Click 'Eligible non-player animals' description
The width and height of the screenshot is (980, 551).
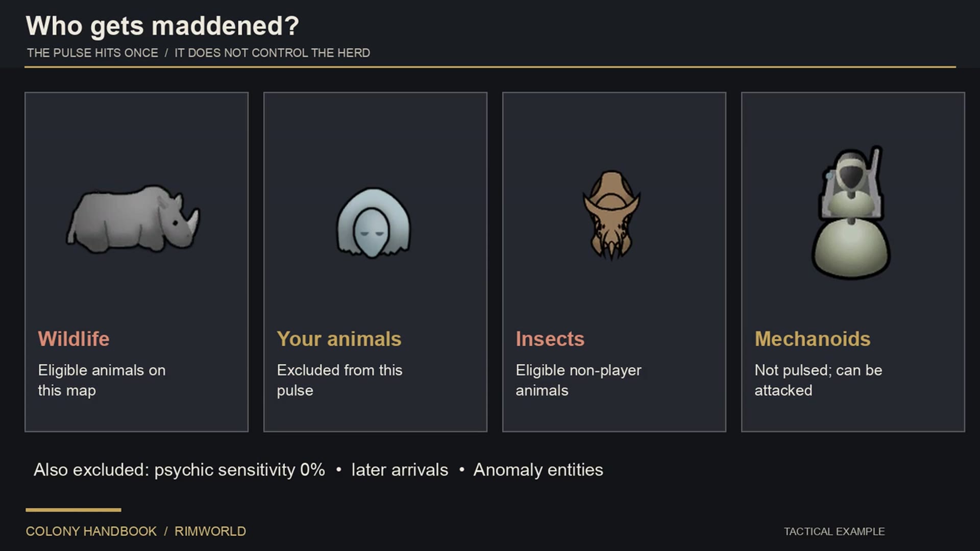[x=578, y=380]
